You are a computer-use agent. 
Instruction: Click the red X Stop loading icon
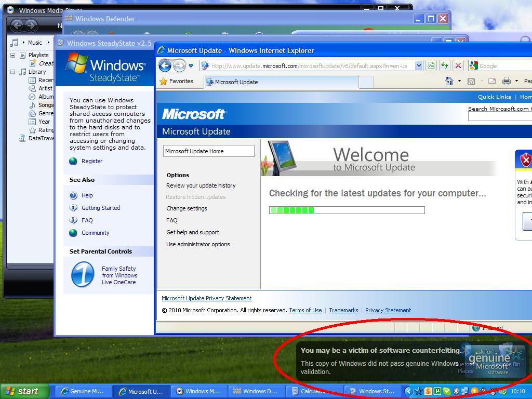[x=458, y=66]
